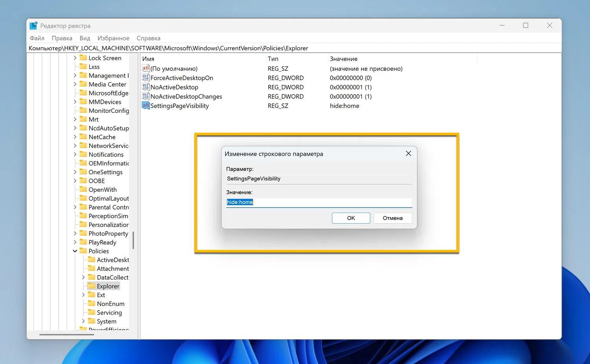Click the Explorer folder icon in tree
Viewport: 590px width, 364px height.
point(91,286)
